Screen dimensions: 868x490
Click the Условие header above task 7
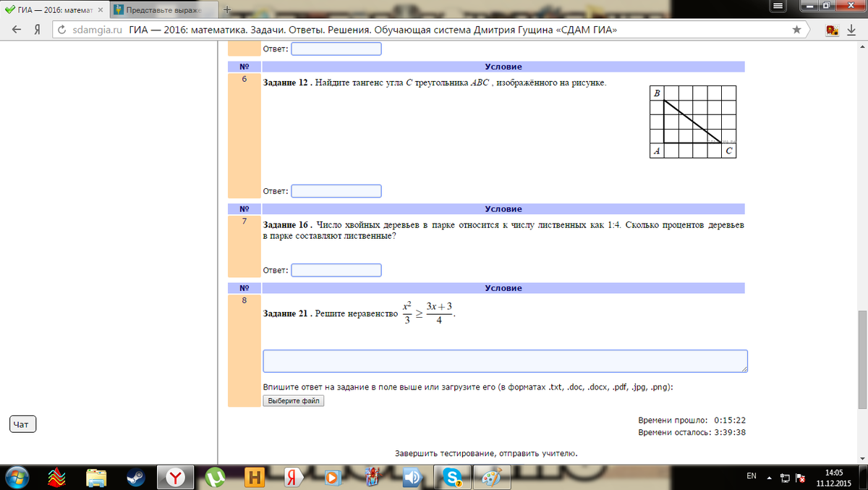coord(503,209)
